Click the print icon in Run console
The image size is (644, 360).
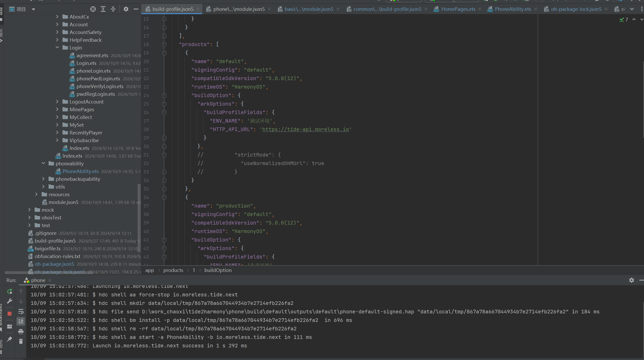click(21, 331)
